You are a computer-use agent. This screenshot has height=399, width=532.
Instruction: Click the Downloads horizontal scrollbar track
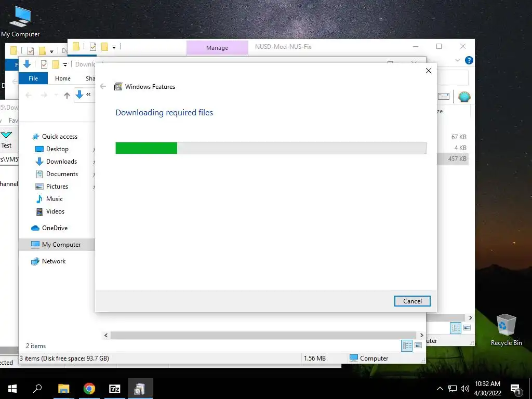click(263, 335)
